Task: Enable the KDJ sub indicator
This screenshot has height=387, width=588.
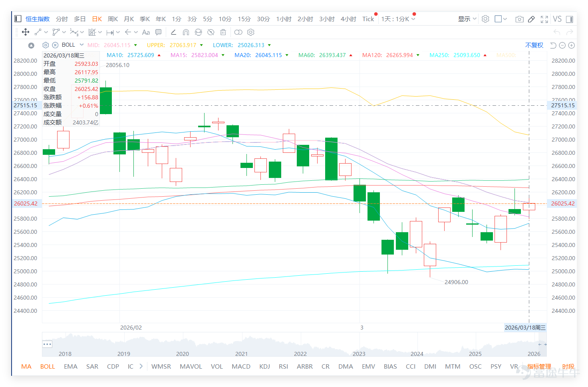Action: click(x=264, y=366)
